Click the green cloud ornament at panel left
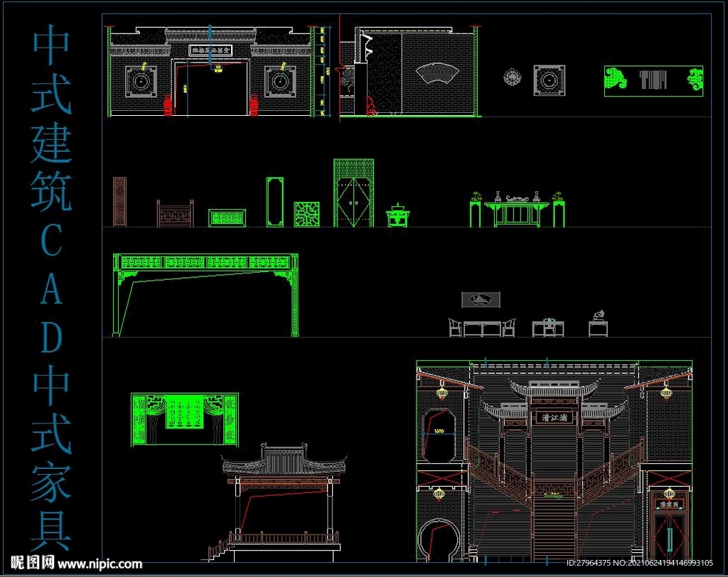Screen dimensions: 728x577 tap(616, 79)
